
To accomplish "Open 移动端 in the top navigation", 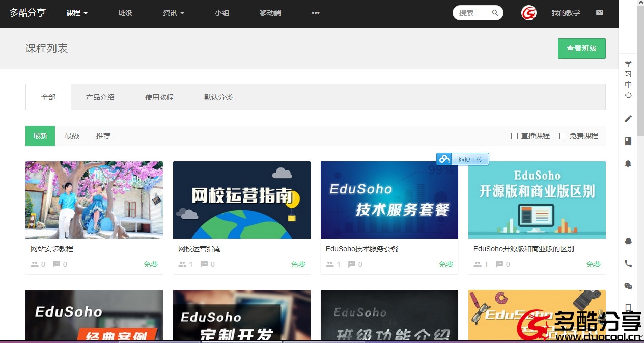I will click(270, 13).
